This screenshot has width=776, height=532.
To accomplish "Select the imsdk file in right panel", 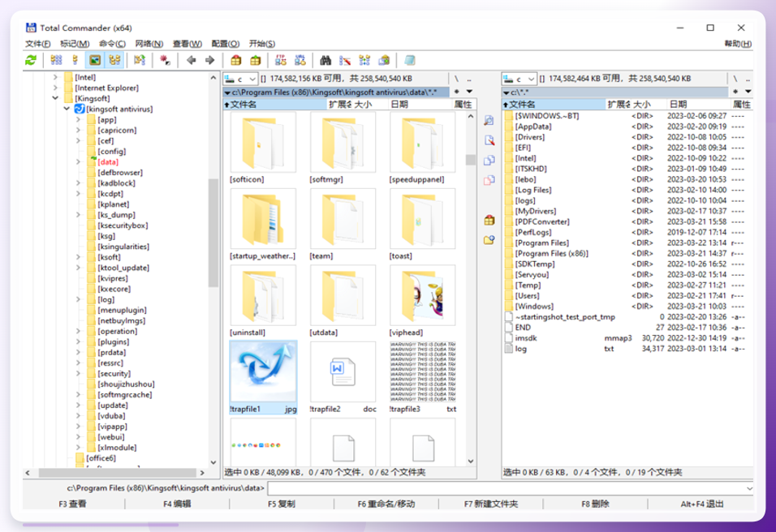I will [x=525, y=338].
